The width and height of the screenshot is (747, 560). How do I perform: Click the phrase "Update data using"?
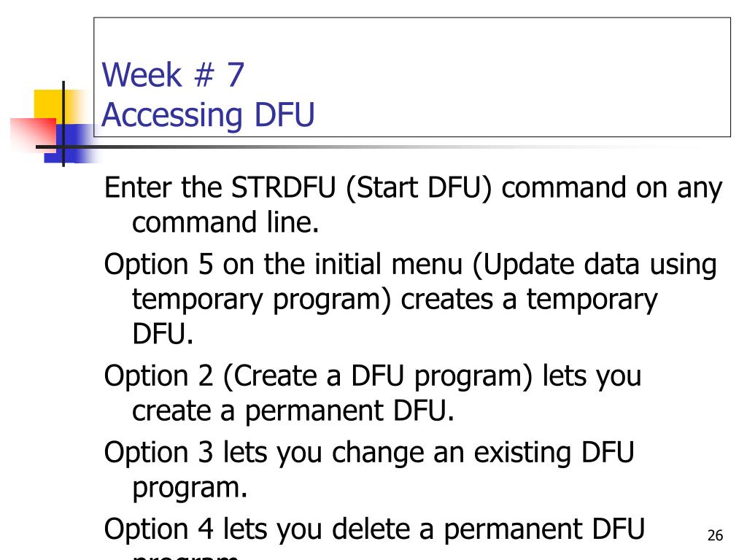tap(601, 265)
